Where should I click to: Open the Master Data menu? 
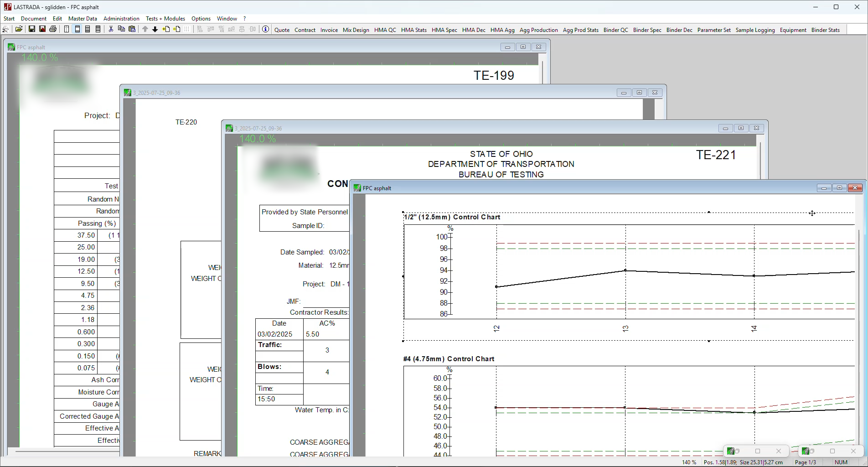[83, 19]
